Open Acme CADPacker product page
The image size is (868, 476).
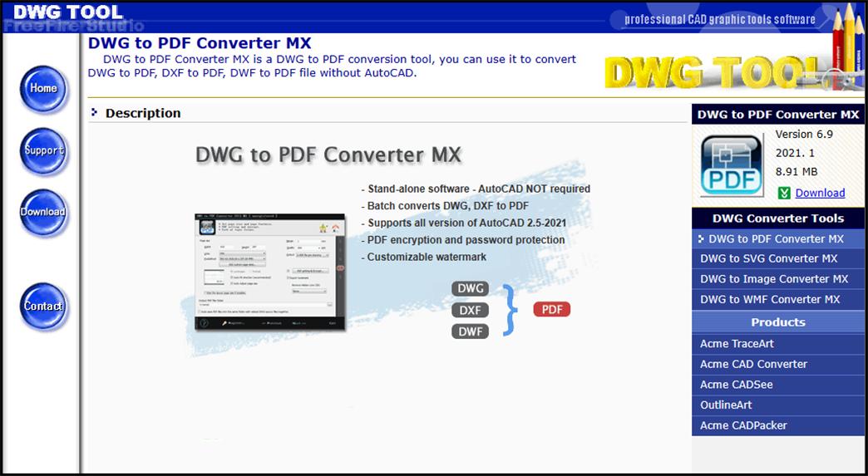click(777, 425)
